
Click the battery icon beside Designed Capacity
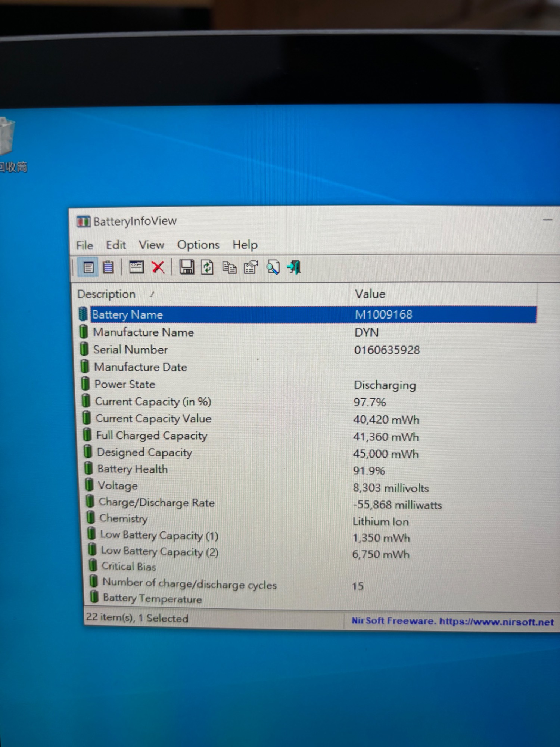click(x=88, y=452)
